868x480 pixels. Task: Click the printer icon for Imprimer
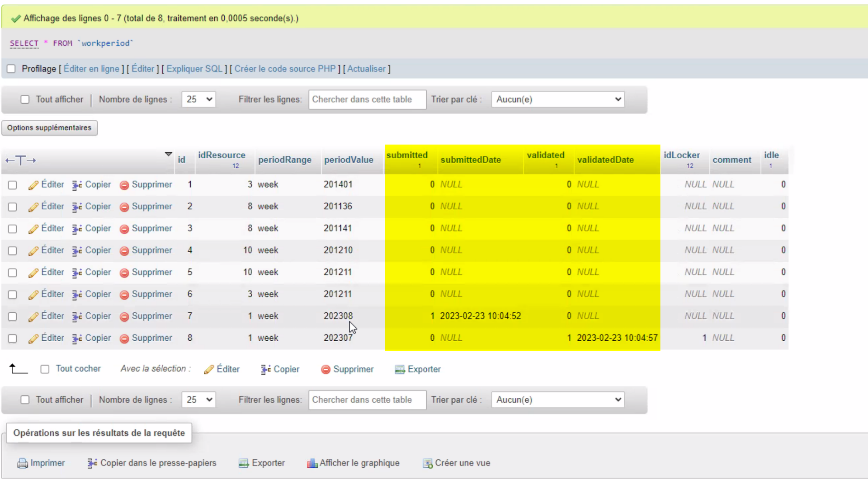click(22, 463)
